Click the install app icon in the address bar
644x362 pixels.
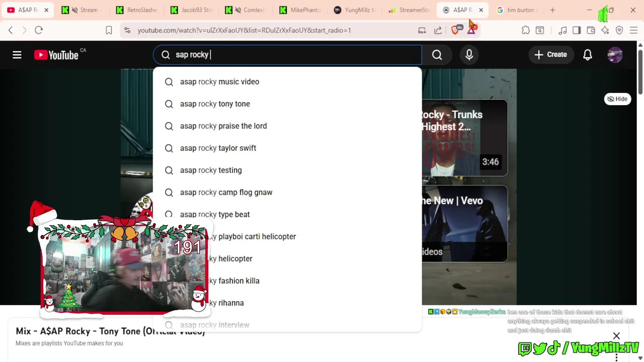422,30
